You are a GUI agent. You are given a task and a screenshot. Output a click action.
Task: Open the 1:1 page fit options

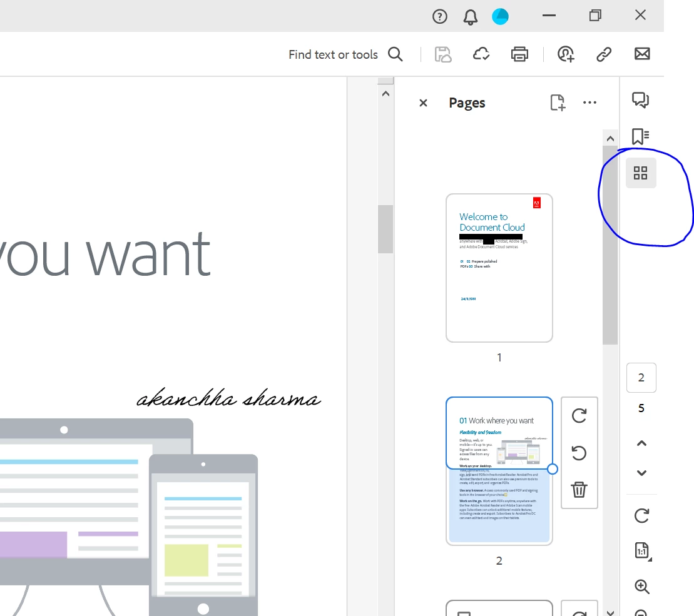(x=642, y=551)
